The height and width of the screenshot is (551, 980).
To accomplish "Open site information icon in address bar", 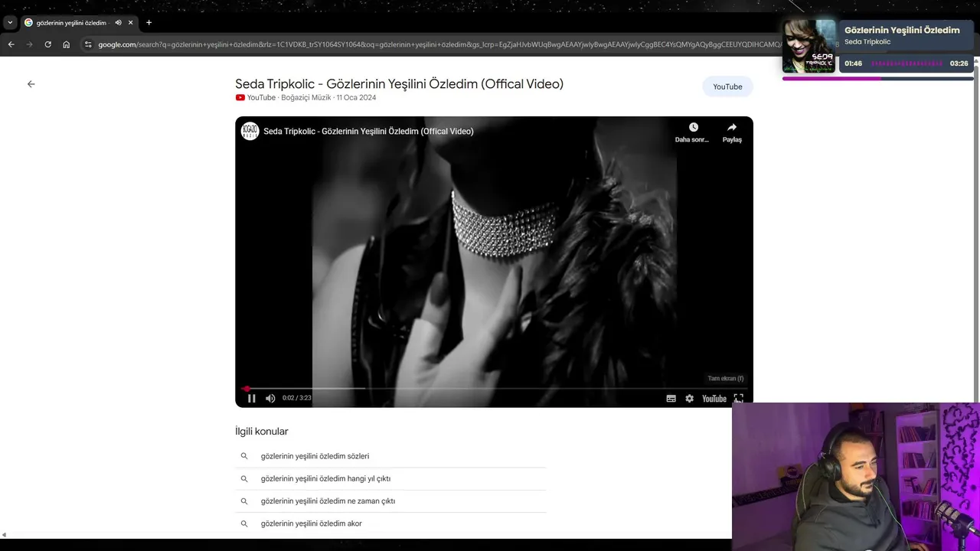I will point(88,44).
